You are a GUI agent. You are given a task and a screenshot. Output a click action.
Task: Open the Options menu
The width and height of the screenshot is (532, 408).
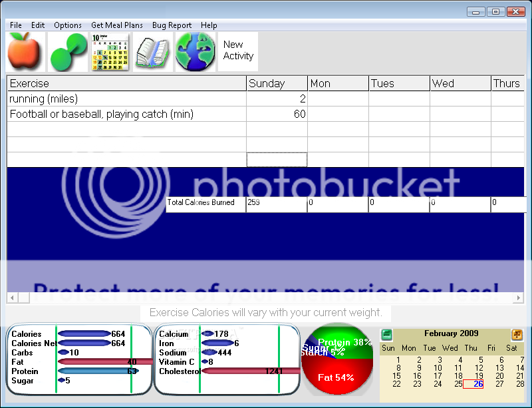(68, 25)
